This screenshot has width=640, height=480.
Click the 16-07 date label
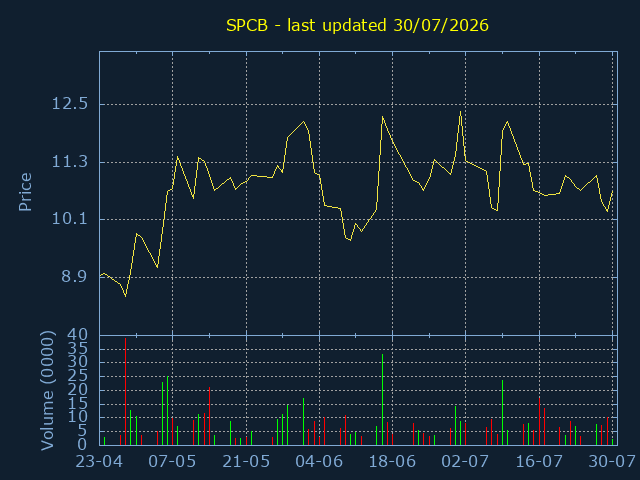(x=539, y=462)
